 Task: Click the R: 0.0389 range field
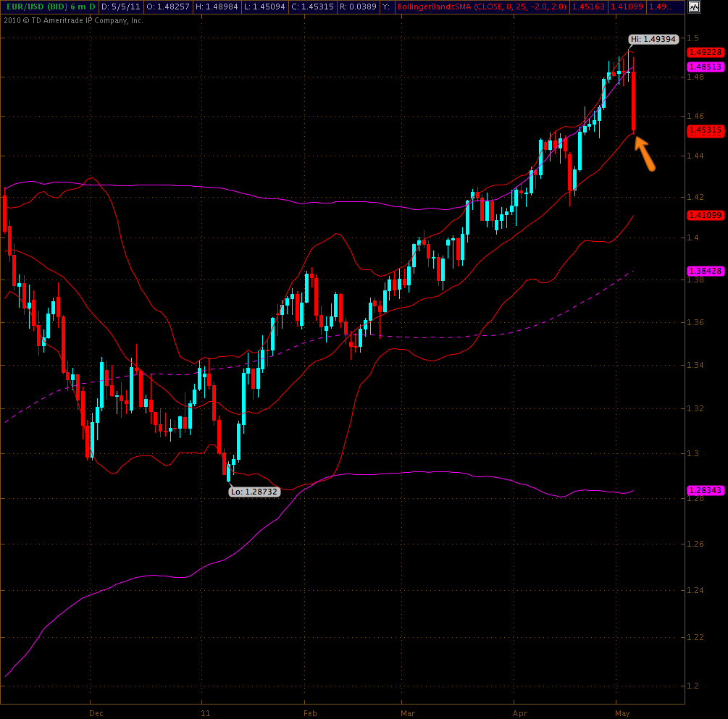click(x=357, y=7)
